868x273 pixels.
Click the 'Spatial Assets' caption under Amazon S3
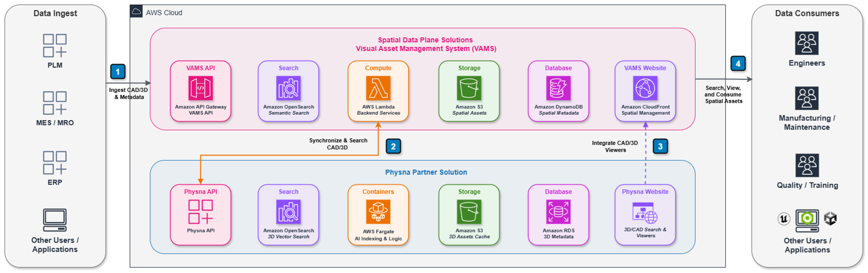point(469,113)
